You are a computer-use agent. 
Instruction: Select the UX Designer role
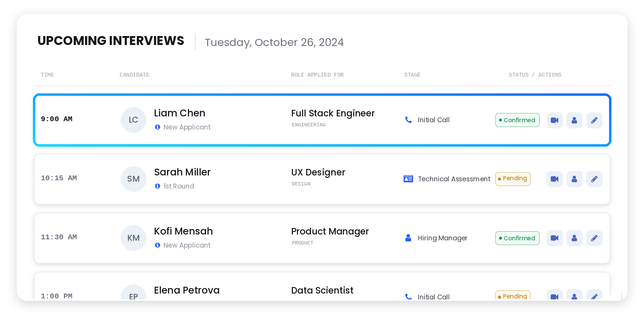click(318, 172)
